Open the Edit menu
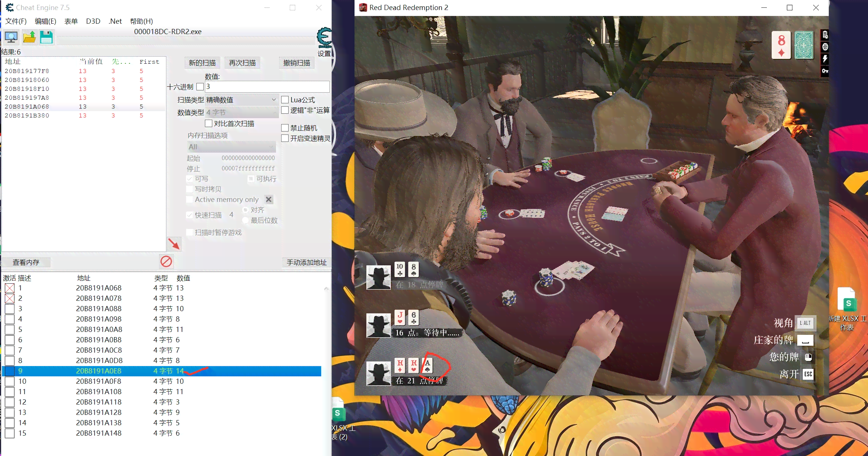Viewport: 868px width, 456px height. pos(45,21)
